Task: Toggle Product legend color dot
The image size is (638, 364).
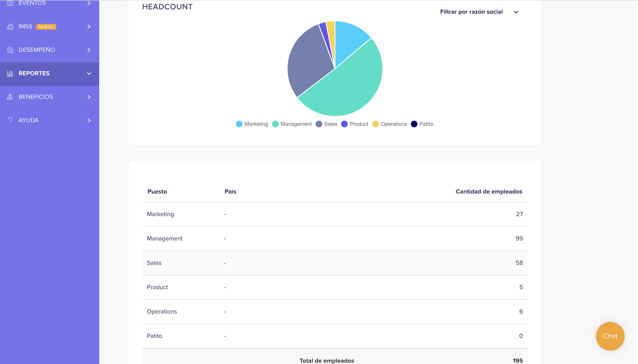Action: click(344, 124)
